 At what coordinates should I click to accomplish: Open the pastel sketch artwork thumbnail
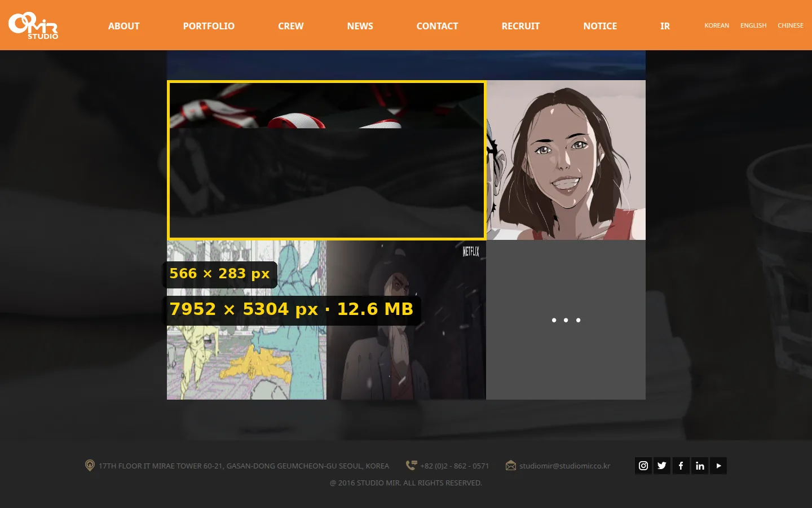pos(246,320)
